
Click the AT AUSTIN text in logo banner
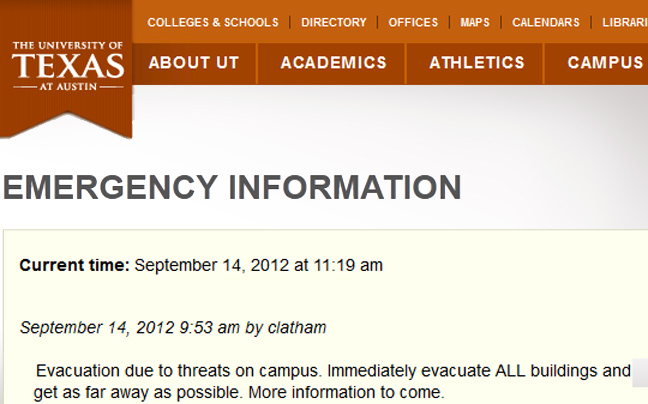pos(68,87)
